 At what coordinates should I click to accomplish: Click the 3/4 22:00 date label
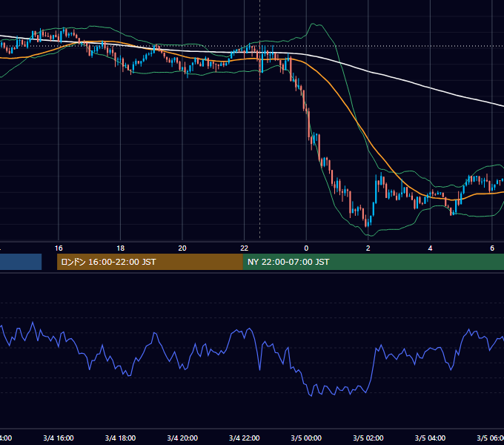(x=245, y=438)
